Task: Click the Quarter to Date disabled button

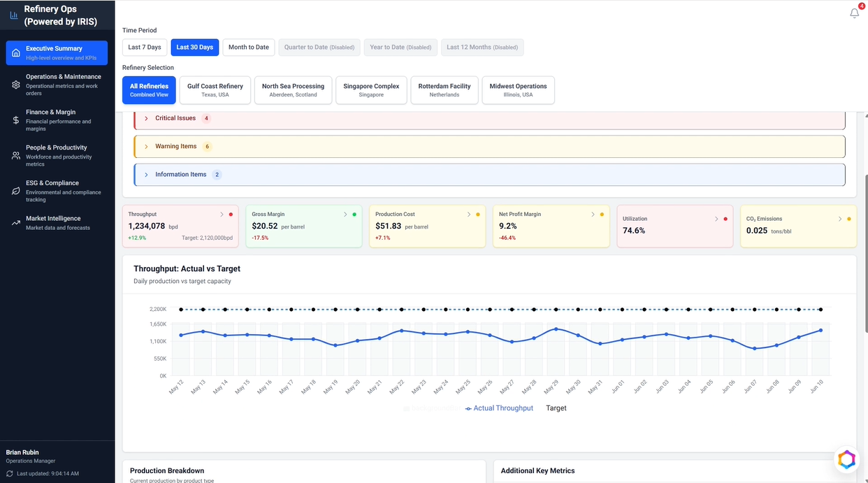Action: [x=319, y=48]
